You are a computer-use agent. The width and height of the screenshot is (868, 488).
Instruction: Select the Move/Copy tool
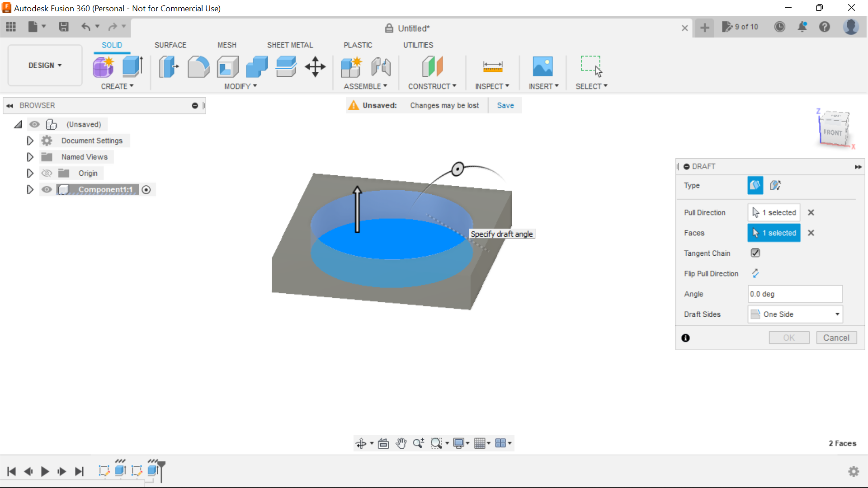pos(315,66)
